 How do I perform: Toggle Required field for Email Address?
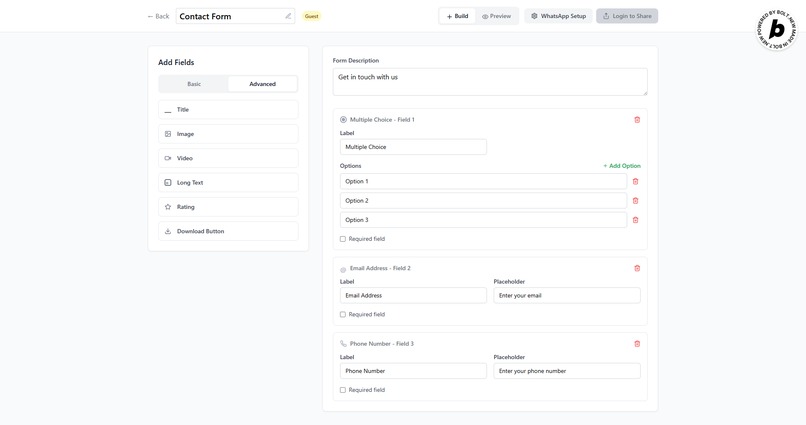[343, 315]
